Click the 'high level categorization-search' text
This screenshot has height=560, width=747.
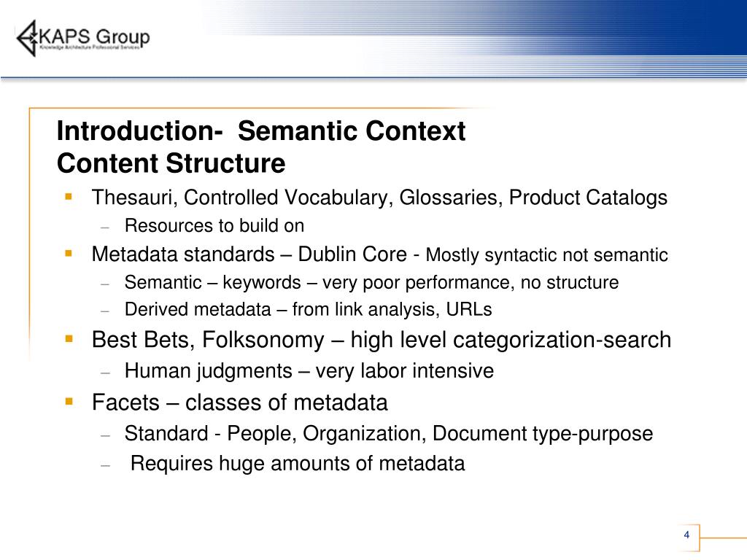511,340
